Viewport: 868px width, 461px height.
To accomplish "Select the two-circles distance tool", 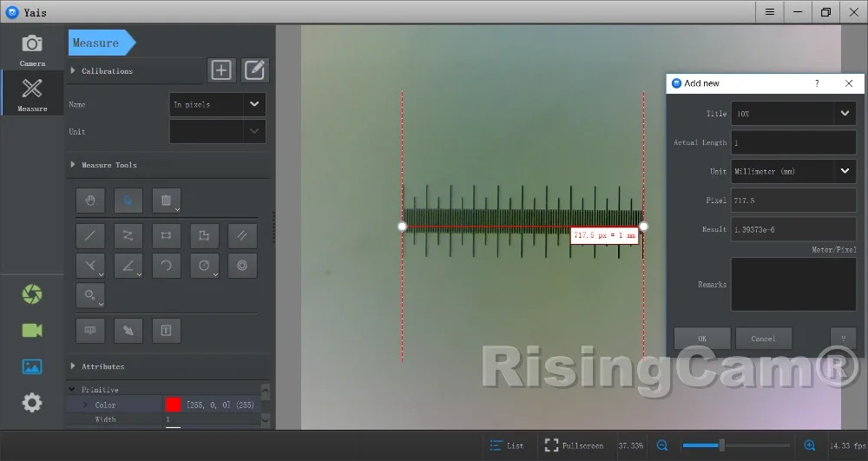I will [x=90, y=295].
